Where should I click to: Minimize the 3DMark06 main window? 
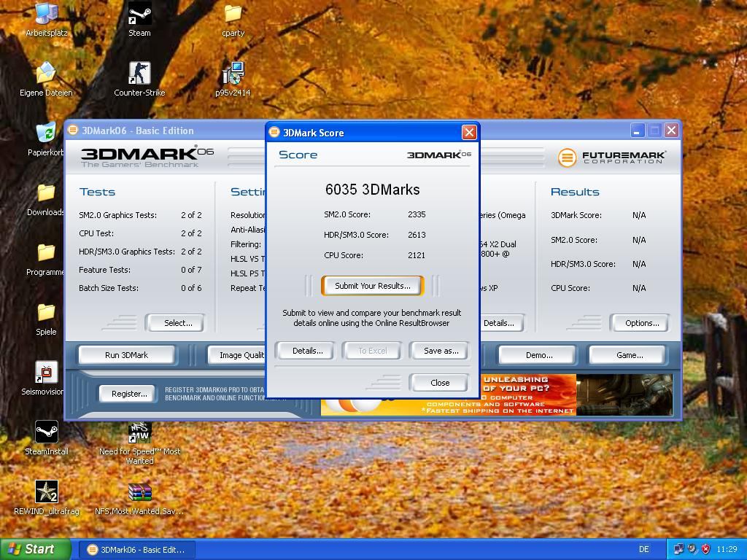coord(638,130)
